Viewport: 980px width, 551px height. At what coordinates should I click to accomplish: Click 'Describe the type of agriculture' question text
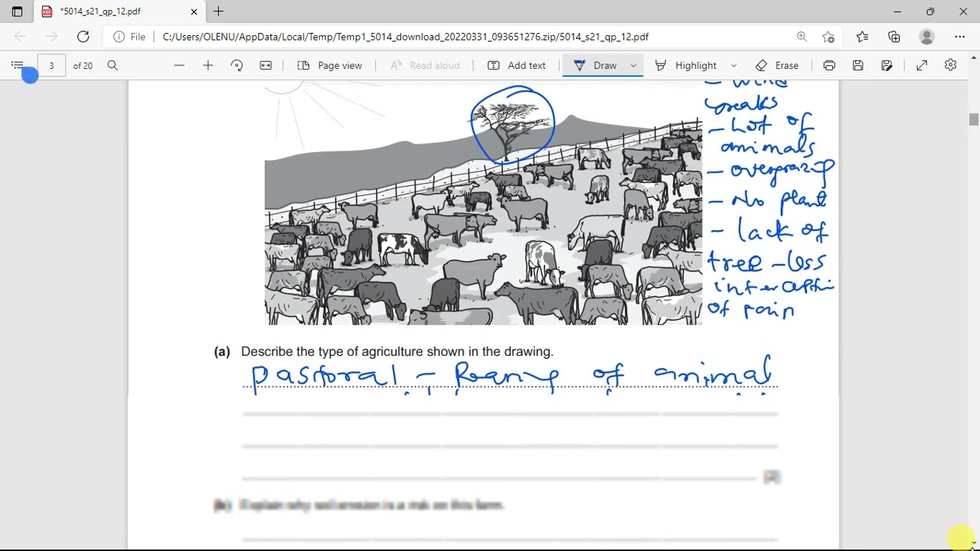coord(397,352)
